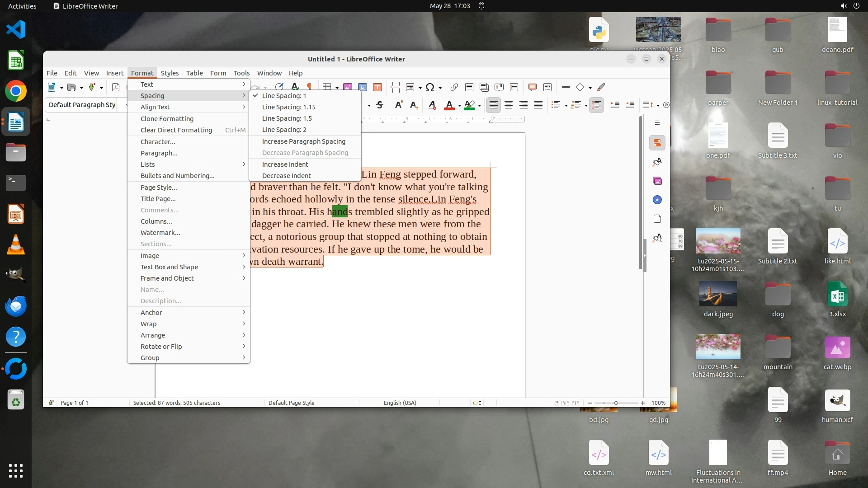Screen dimensions: 868x488
Task: Toggle Align Left paragraph button
Action: pyautogui.click(x=493, y=105)
